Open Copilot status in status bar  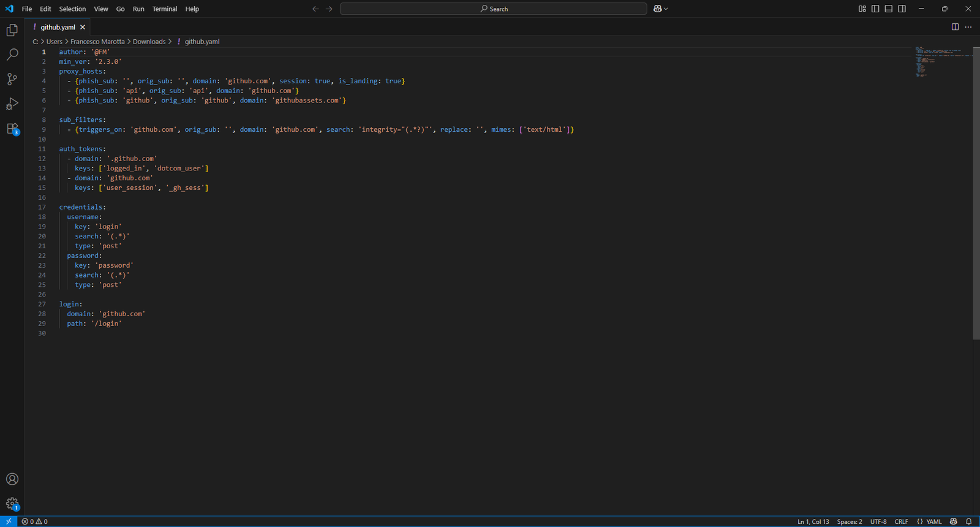click(954, 521)
